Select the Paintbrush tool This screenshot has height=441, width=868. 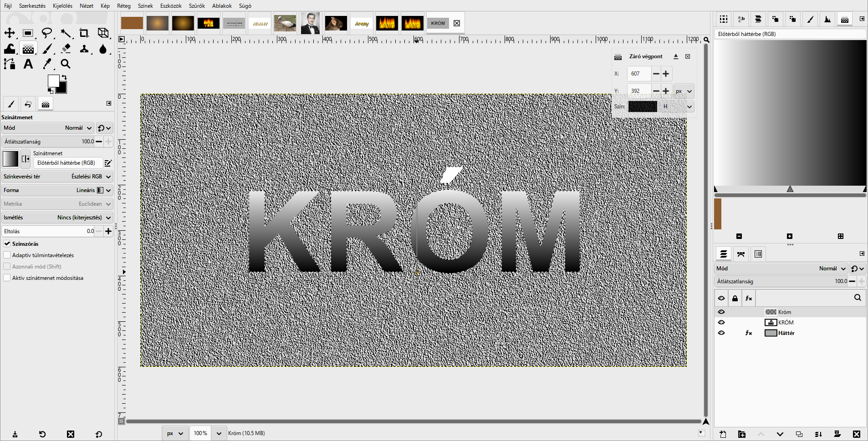[x=47, y=49]
